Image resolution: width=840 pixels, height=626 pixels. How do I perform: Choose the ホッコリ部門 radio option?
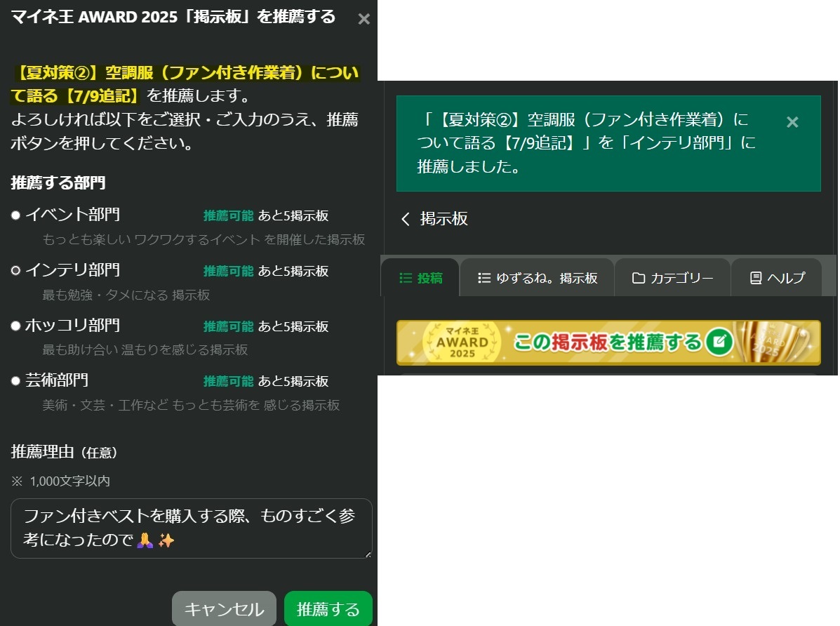[15, 326]
